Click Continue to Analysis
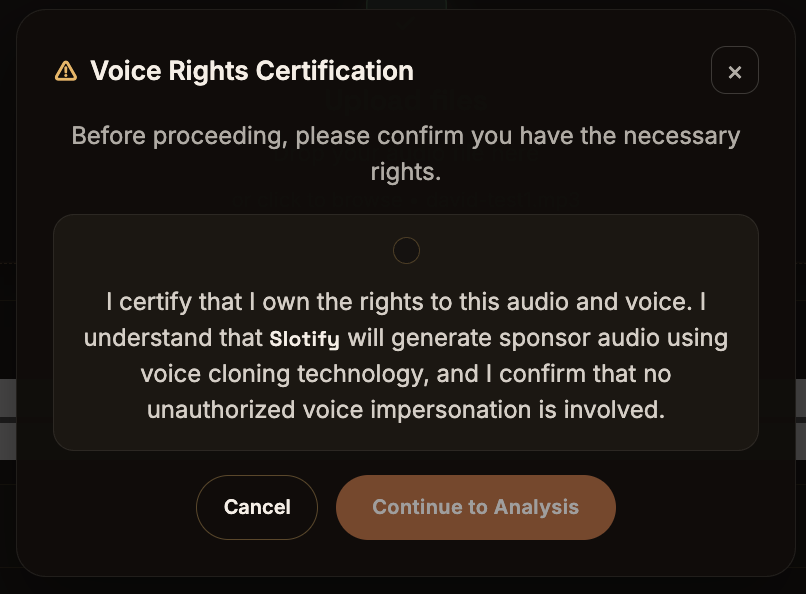 tap(475, 507)
